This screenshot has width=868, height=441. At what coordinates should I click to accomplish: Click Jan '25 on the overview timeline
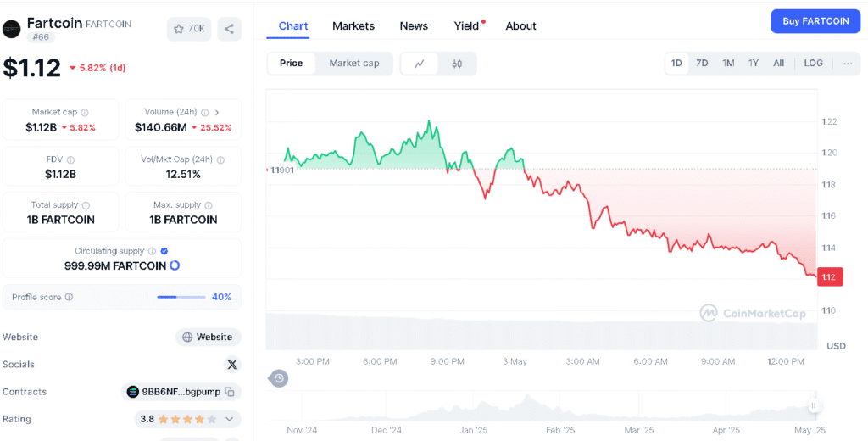pyautogui.click(x=473, y=430)
